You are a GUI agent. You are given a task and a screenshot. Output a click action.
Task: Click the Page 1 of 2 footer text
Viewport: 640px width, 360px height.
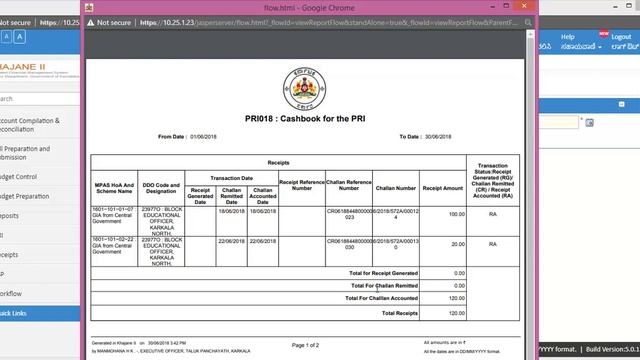coord(305,345)
